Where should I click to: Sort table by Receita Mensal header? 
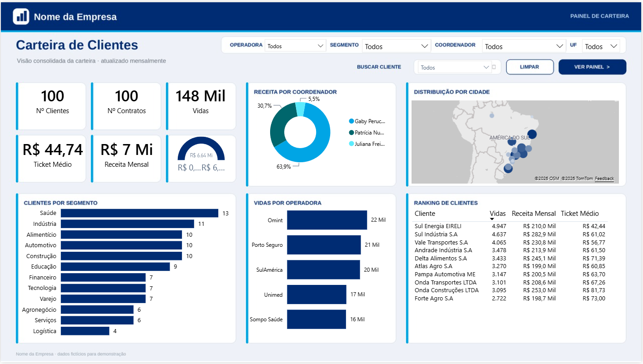[534, 214]
